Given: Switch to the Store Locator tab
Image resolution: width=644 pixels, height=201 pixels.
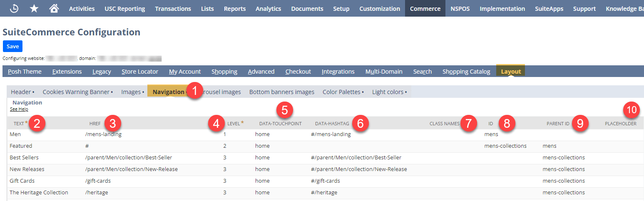Looking at the screenshot, I should click(140, 72).
